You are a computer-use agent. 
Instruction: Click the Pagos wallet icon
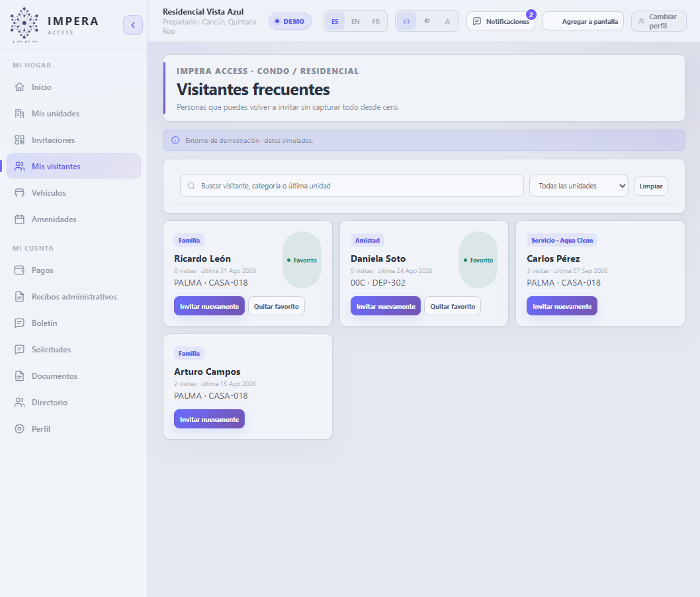[x=20, y=270]
